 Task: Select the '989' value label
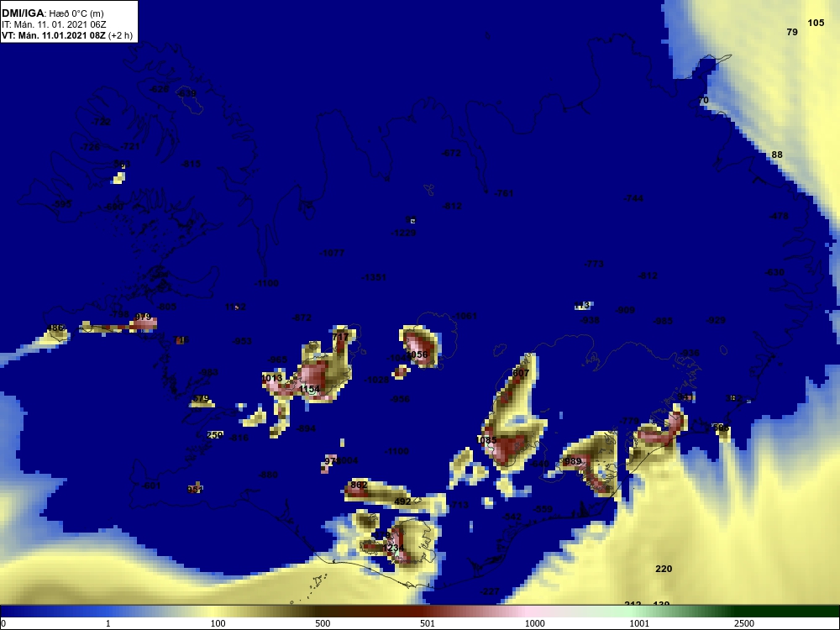(x=573, y=461)
